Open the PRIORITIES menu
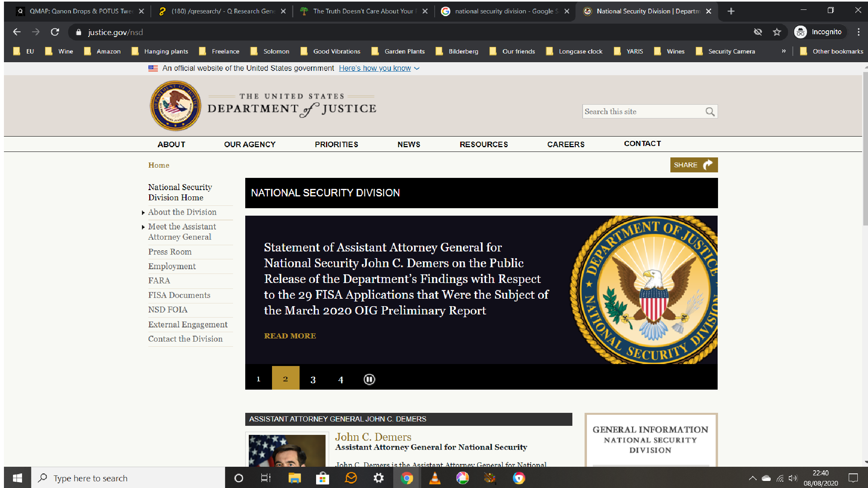Viewport: 868px width, 488px height. [336, 144]
